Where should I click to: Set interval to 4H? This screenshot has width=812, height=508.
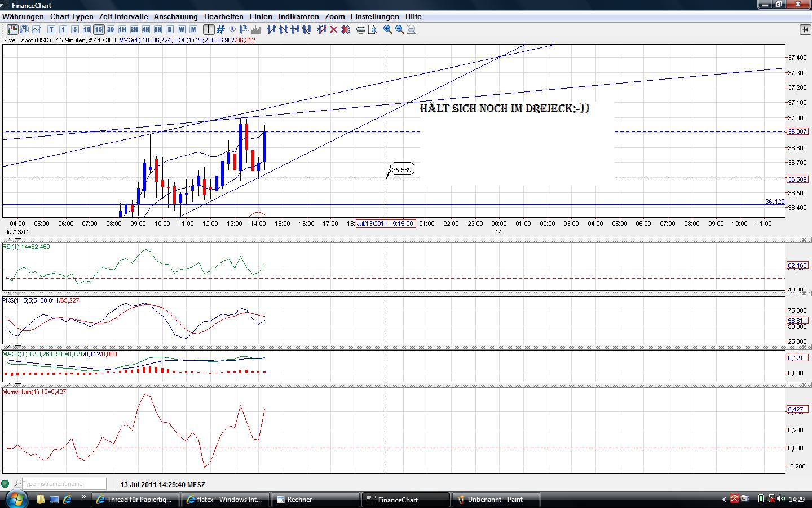click(x=146, y=29)
